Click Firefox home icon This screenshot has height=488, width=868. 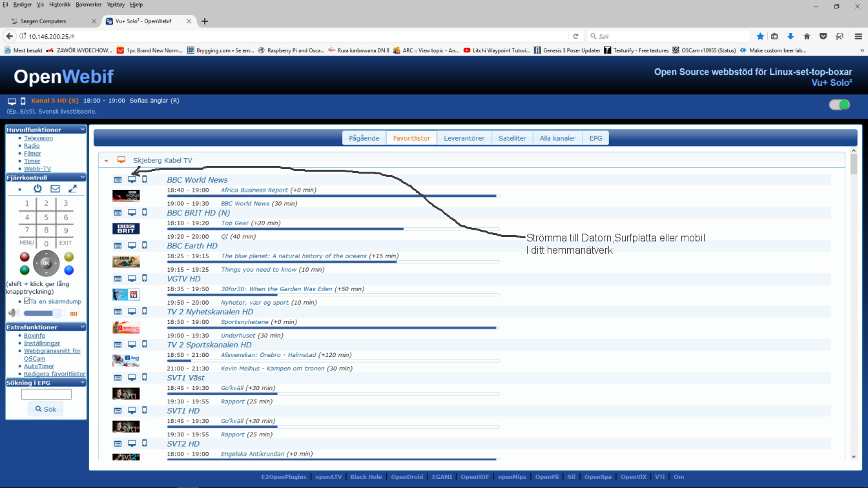coord(807,36)
